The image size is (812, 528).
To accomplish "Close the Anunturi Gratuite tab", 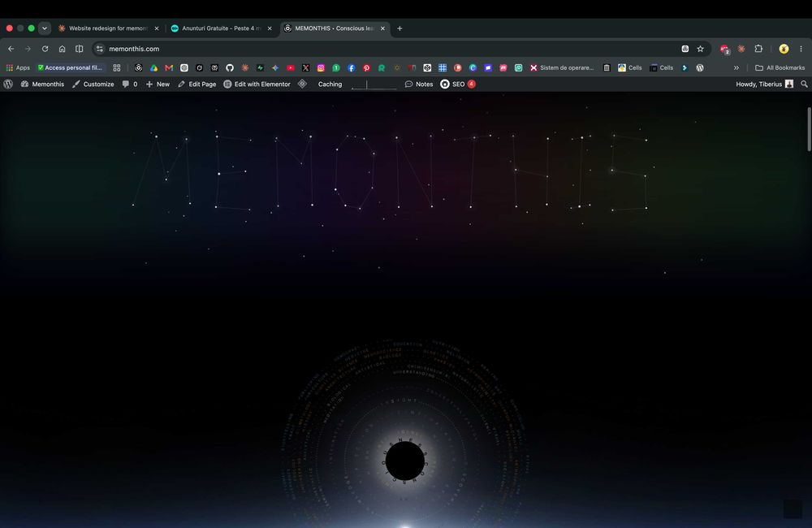I will coord(270,28).
